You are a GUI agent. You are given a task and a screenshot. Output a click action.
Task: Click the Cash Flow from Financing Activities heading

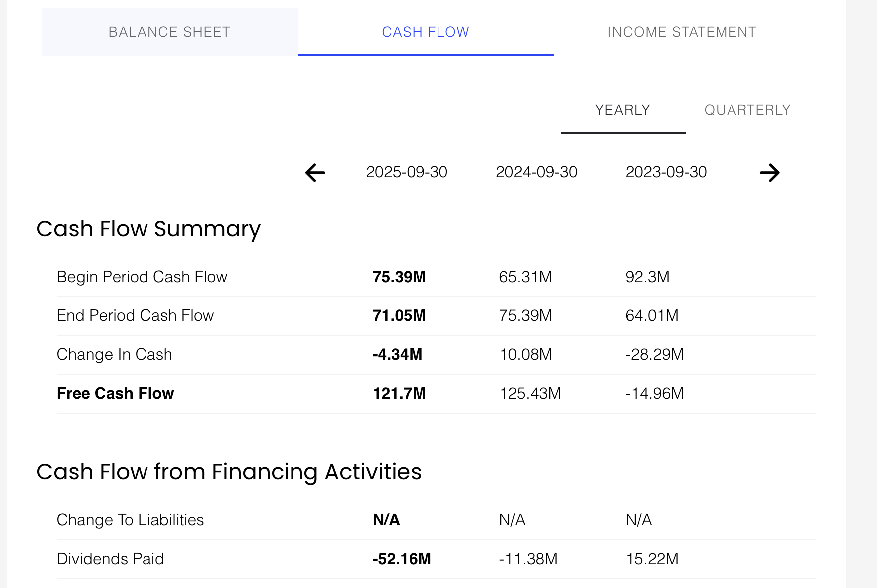click(x=229, y=472)
